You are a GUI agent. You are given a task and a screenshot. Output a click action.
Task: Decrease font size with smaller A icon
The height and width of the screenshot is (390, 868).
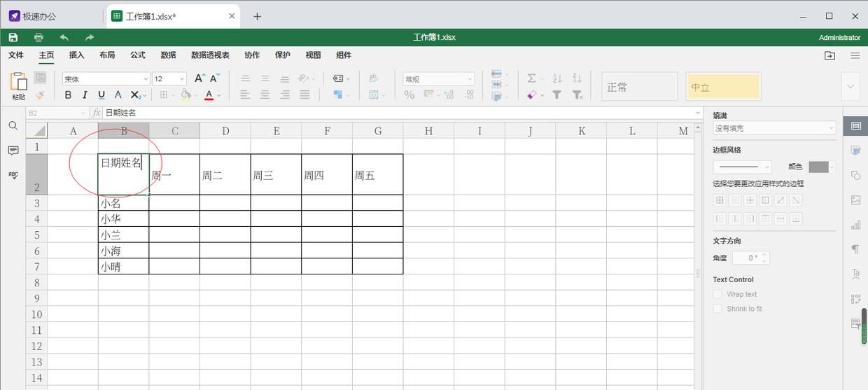pos(216,78)
